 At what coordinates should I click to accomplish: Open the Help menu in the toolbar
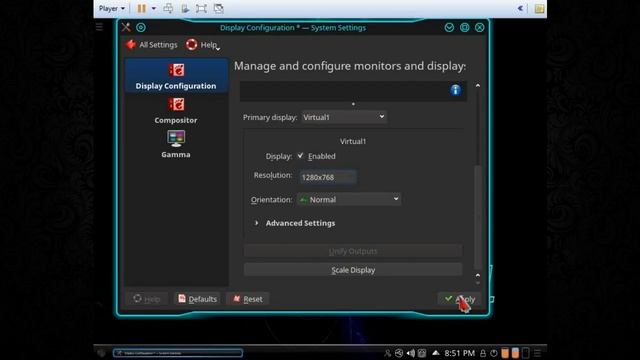[x=202, y=44]
